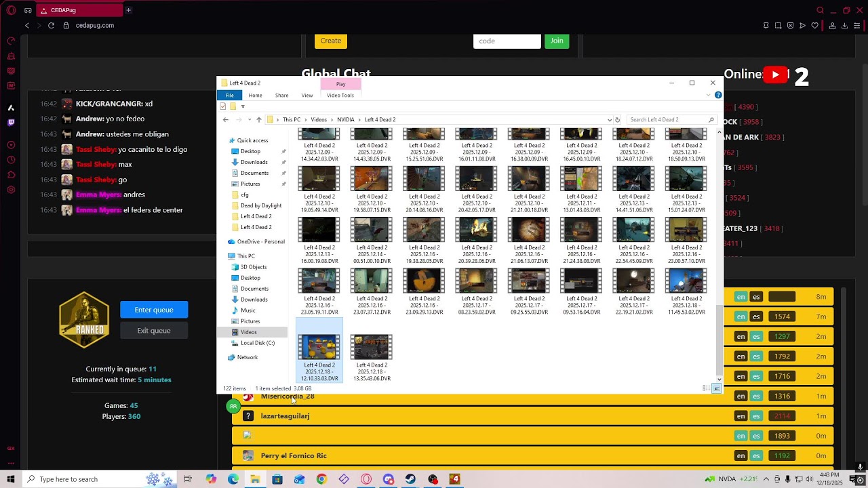Open Twitch in the Opera sidebar
Screen dimensions: 868x488
[11, 123]
